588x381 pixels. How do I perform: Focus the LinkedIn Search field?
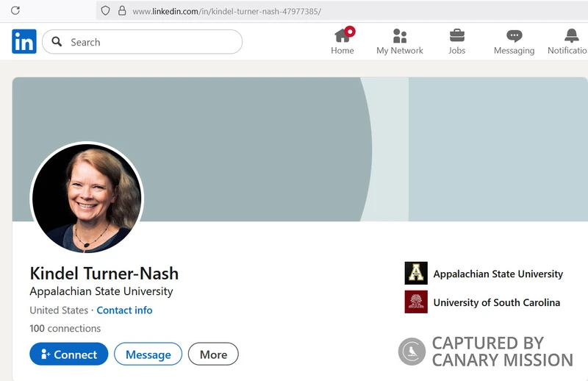click(x=142, y=42)
